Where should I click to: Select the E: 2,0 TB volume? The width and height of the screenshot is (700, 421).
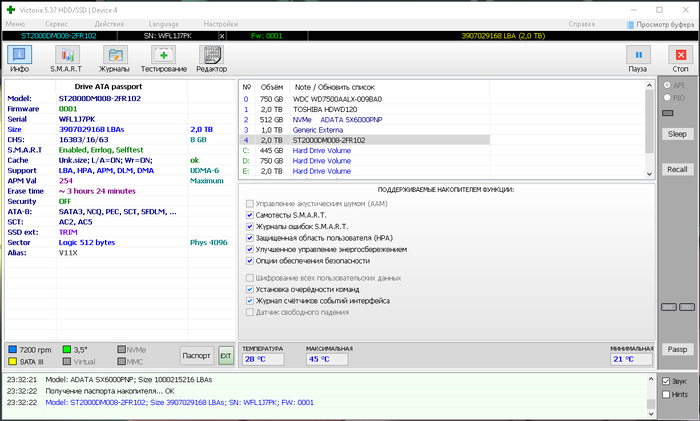364,171
